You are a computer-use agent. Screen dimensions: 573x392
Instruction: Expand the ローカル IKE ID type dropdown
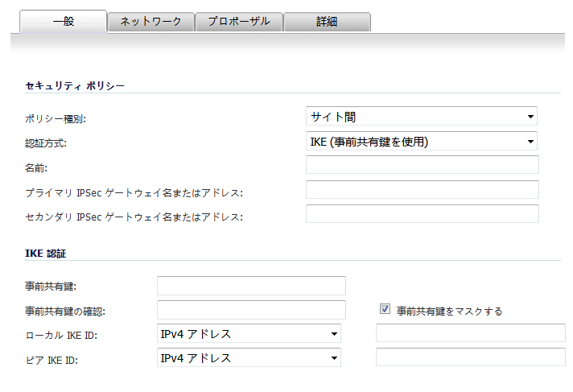pyautogui.click(x=249, y=333)
